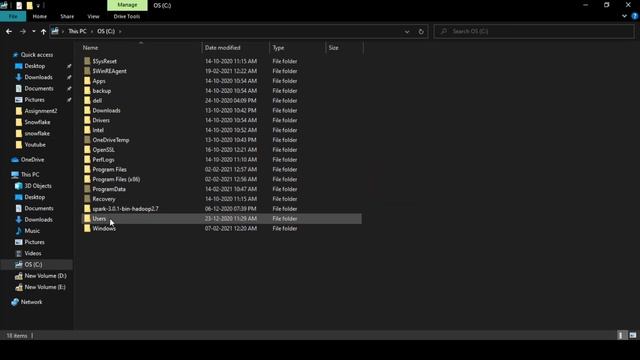Switch to Large icons view in status bar

click(x=633, y=335)
